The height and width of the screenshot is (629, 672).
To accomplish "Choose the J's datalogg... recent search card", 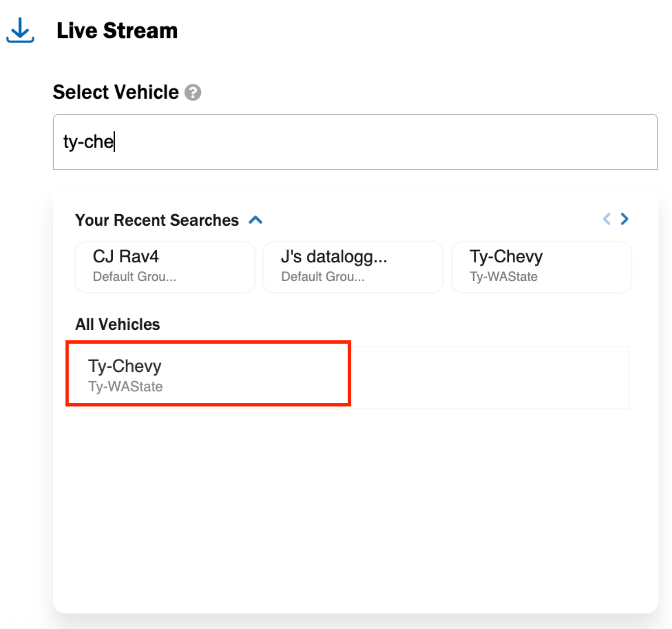I will [353, 267].
